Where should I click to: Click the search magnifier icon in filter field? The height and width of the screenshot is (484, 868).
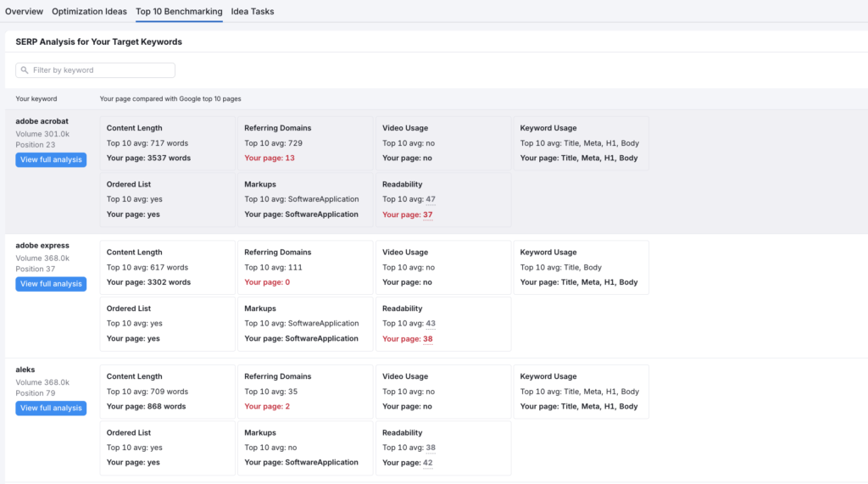pyautogui.click(x=25, y=70)
